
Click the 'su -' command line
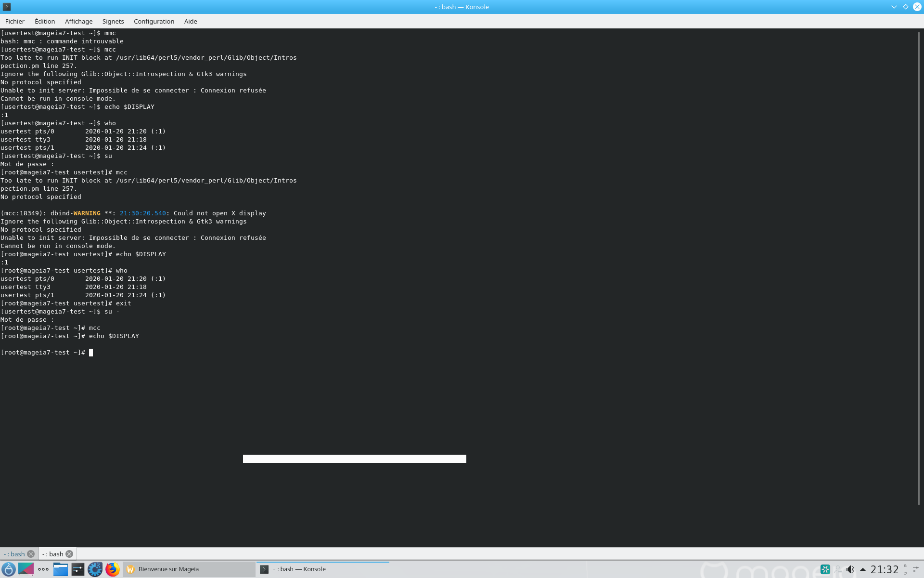tap(60, 312)
